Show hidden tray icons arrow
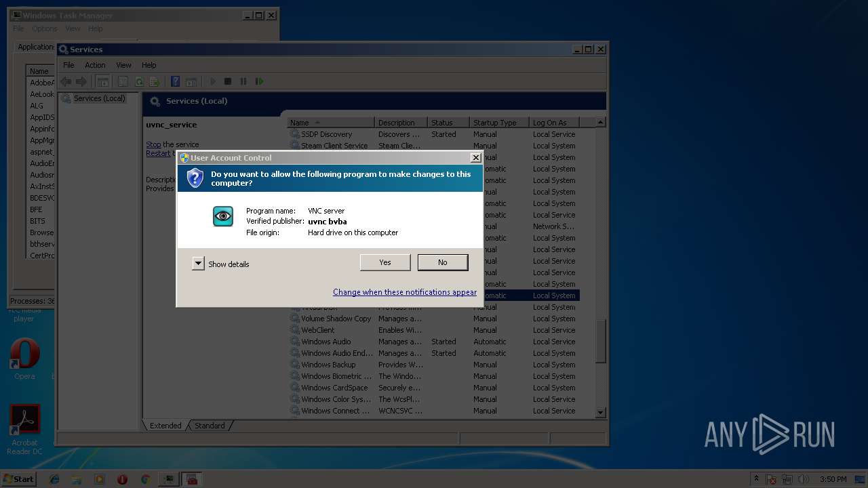The image size is (868, 488). click(757, 479)
